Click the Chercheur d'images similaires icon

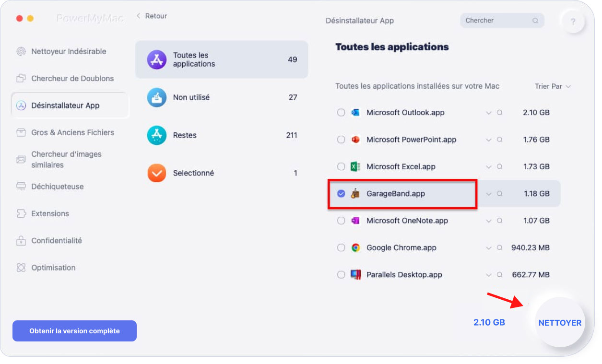point(21,159)
